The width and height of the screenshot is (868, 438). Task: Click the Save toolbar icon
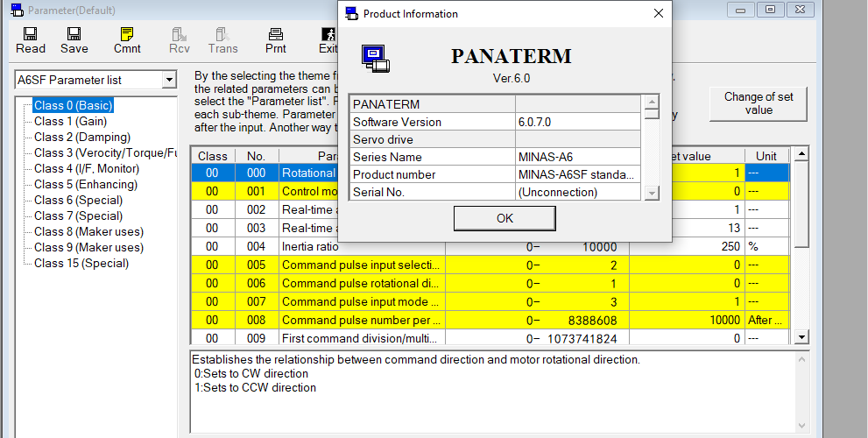tap(74, 40)
